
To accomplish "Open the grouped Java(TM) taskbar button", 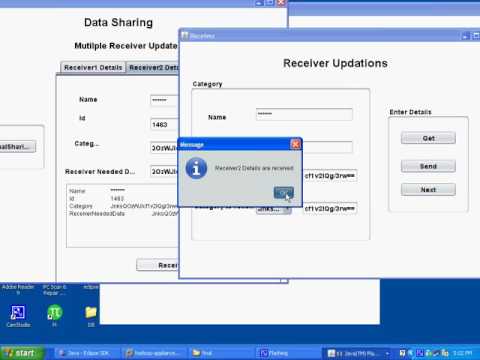I will [358, 353].
